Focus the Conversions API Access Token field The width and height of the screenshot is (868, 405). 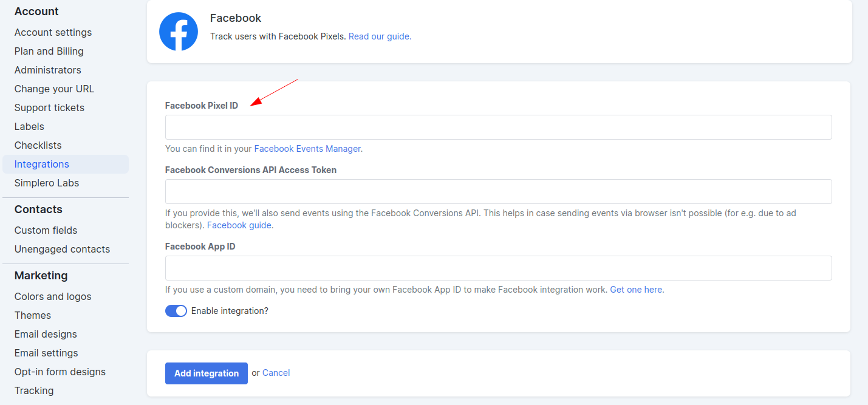click(499, 192)
